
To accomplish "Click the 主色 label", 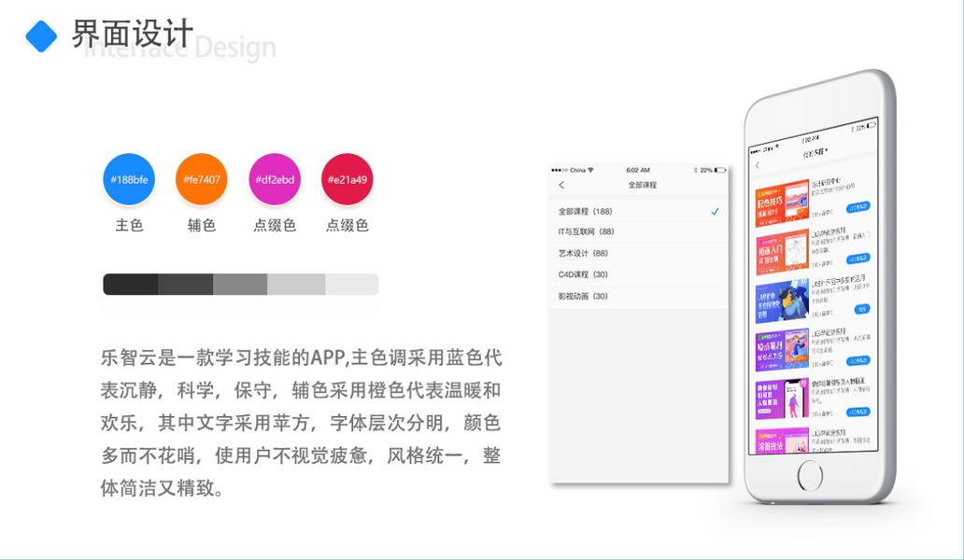I will coord(129,225).
